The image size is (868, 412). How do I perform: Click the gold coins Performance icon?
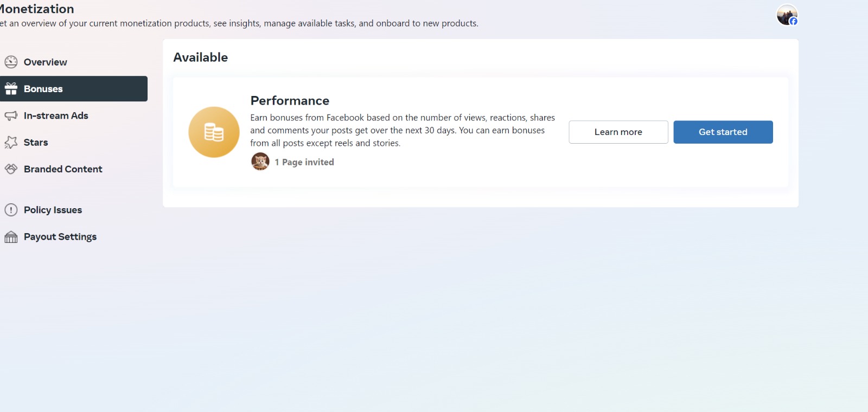point(214,132)
